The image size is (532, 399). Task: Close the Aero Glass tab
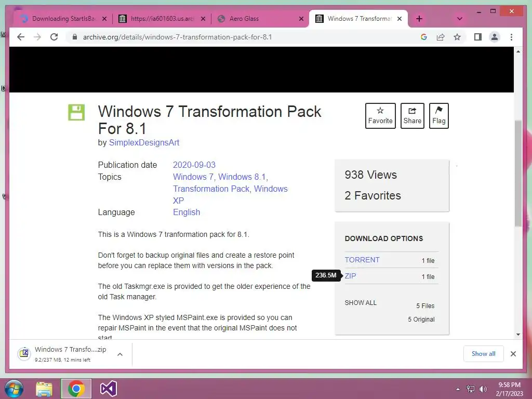(301, 19)
